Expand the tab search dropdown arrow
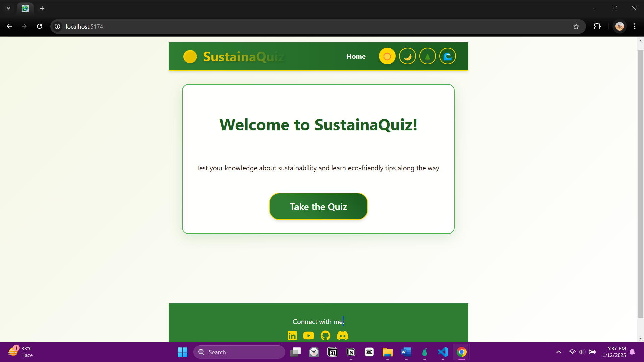Viewport: 644px width, 362px height. (8, 8)
